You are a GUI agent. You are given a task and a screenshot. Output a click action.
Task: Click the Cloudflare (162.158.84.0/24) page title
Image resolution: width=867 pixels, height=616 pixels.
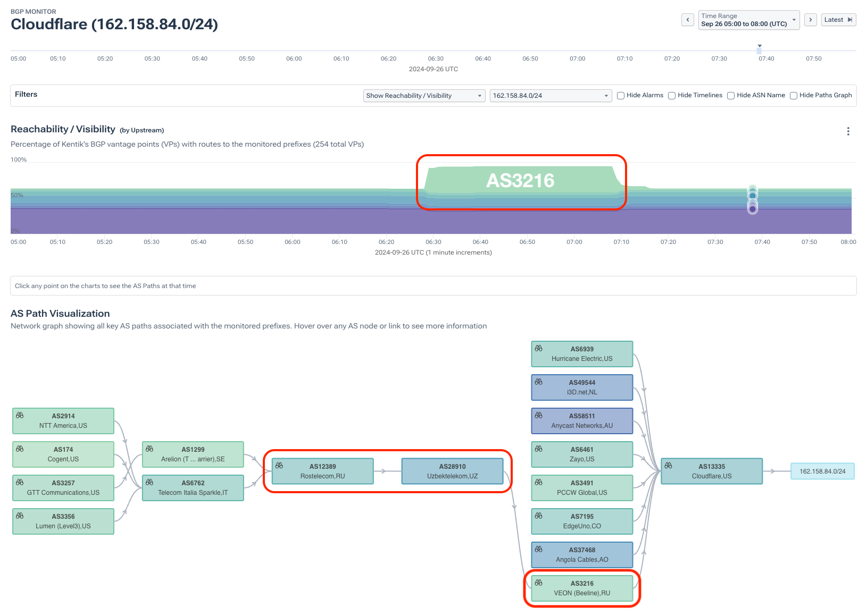(x=114, y=24)
